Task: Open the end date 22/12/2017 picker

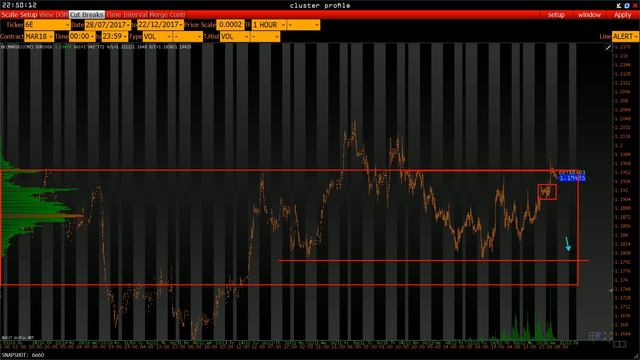Action: pos(160,25)
